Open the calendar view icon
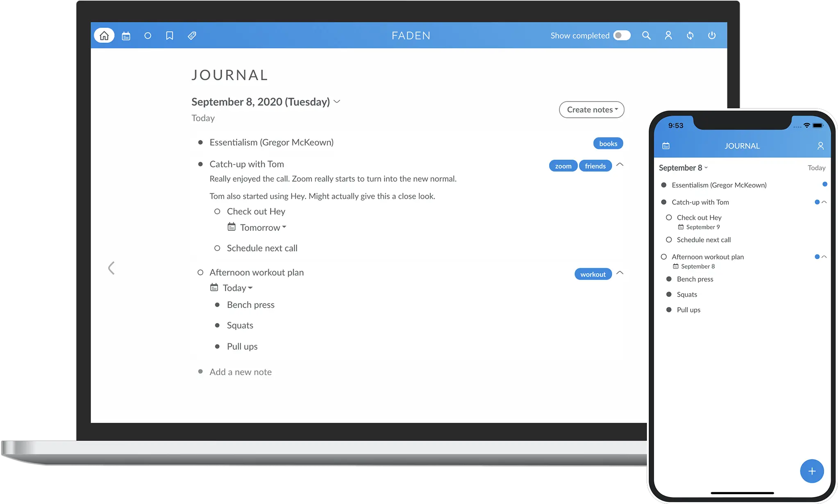 (126, 36)
